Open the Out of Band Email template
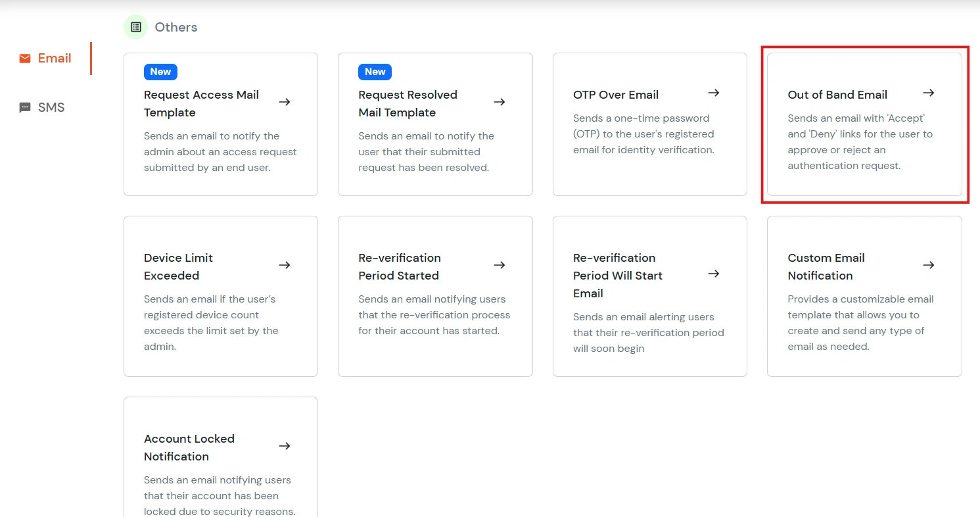This screenshot has width=980, height=517. 864,125
